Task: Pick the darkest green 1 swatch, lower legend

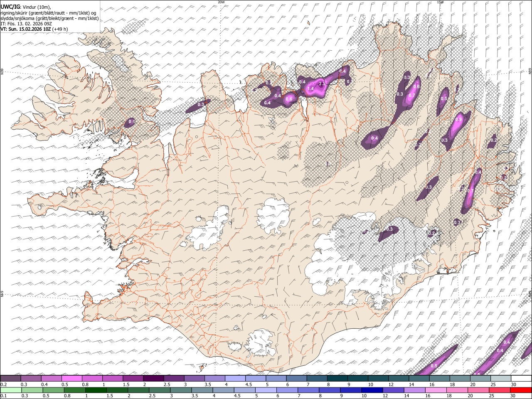Action: pos(96,390)
